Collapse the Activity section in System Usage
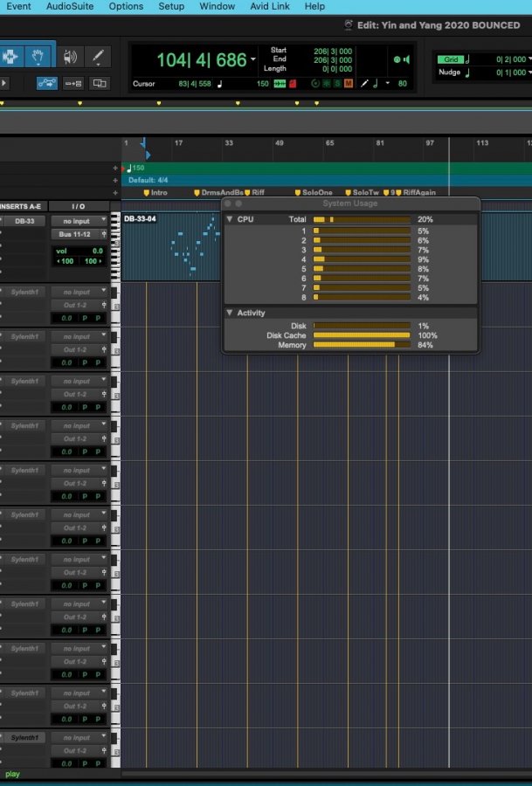532x786 pixels. click(x=230, y=313)
